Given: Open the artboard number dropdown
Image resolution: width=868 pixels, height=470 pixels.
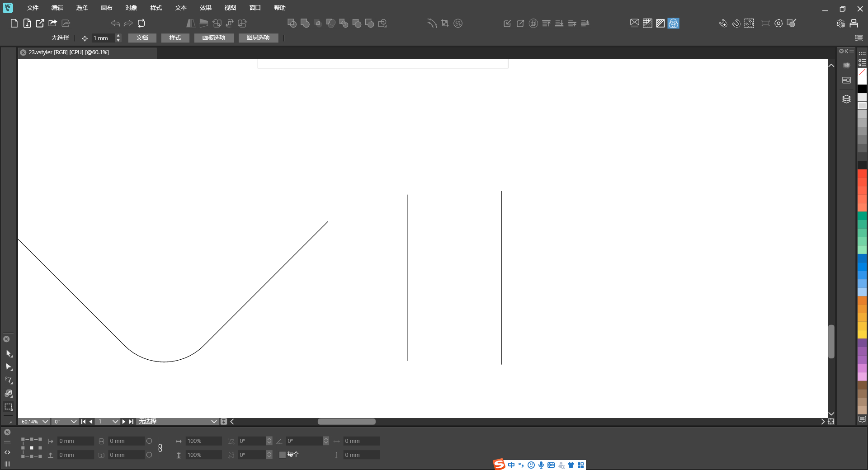Looking at the screenshot, I should pyautogui.click(x=115, y=422).
